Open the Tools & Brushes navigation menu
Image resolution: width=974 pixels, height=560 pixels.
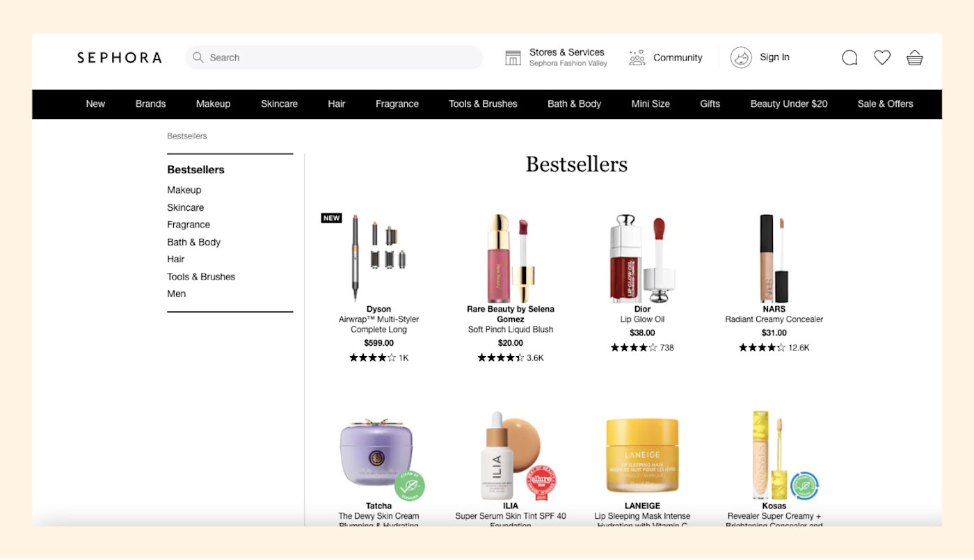[483, 104]
